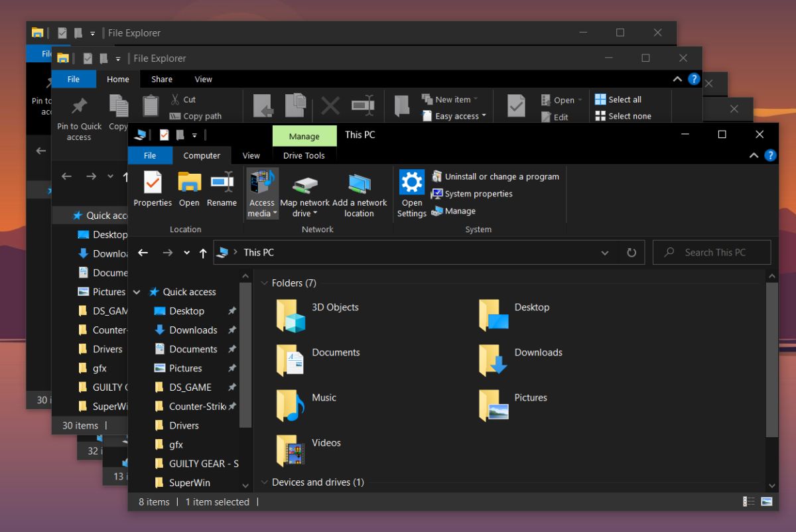The width and height of the screenshot is (796, 532).
Task: Select the Computer ribbon tab
Action: coord(202,155)
